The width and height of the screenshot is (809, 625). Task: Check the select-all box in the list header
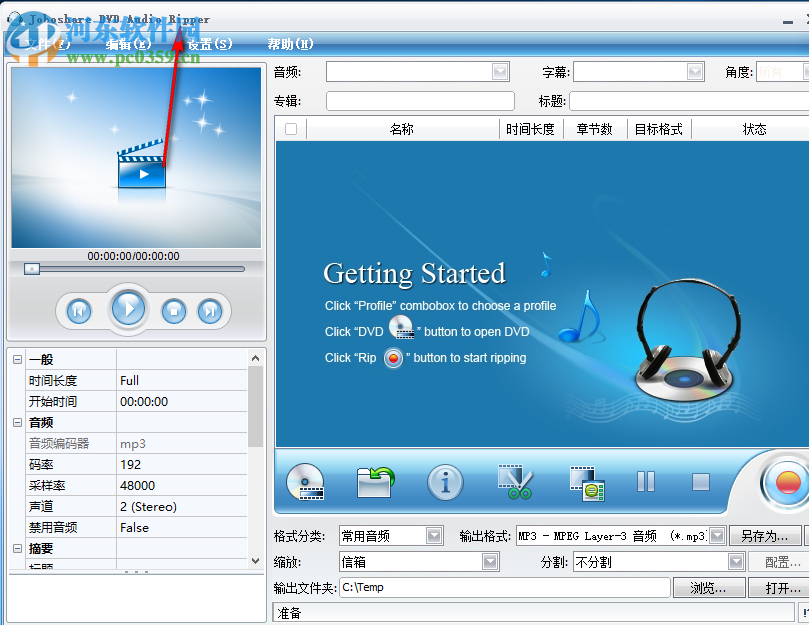289,127
